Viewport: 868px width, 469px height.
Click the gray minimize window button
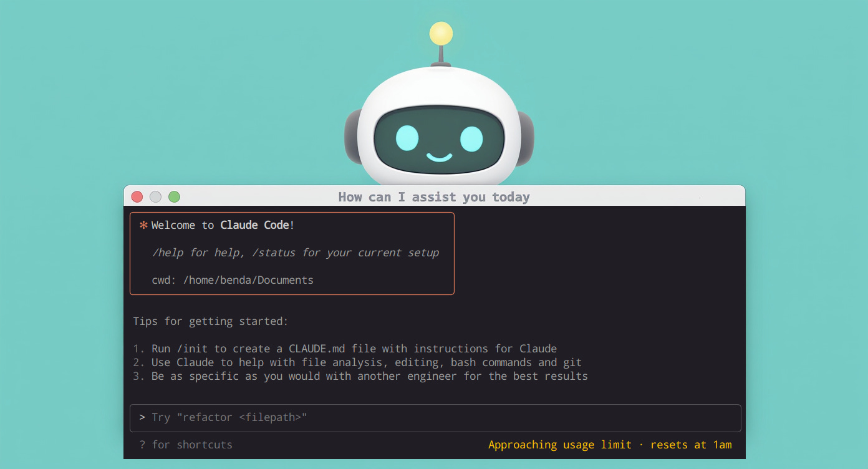(x=156, y=197)
